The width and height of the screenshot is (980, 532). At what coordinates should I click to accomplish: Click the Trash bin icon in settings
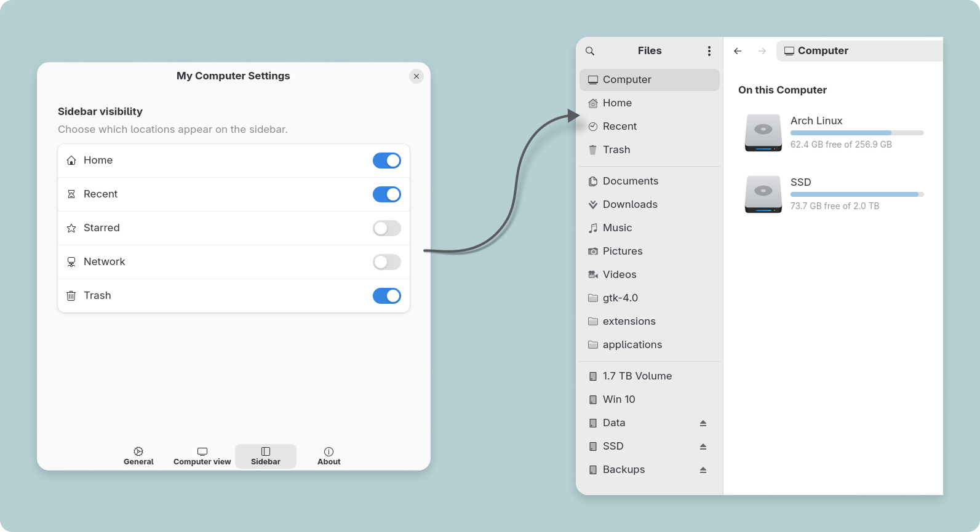71,296
